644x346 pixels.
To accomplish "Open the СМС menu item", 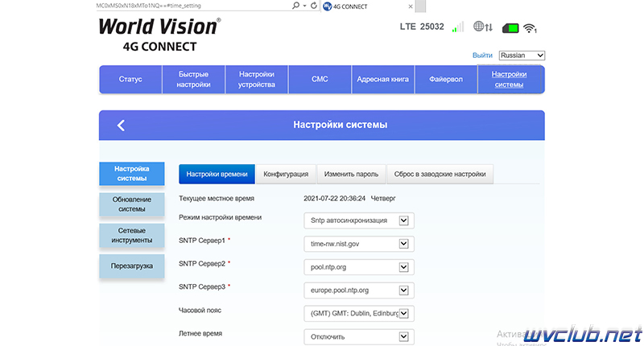I will tap(320, 79).
